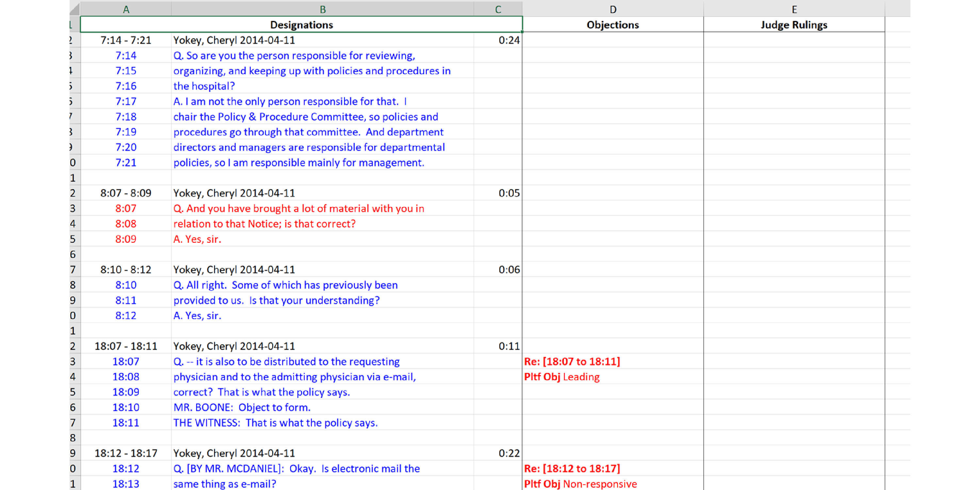
Task: Select column A header
Action: pos(126,9)
